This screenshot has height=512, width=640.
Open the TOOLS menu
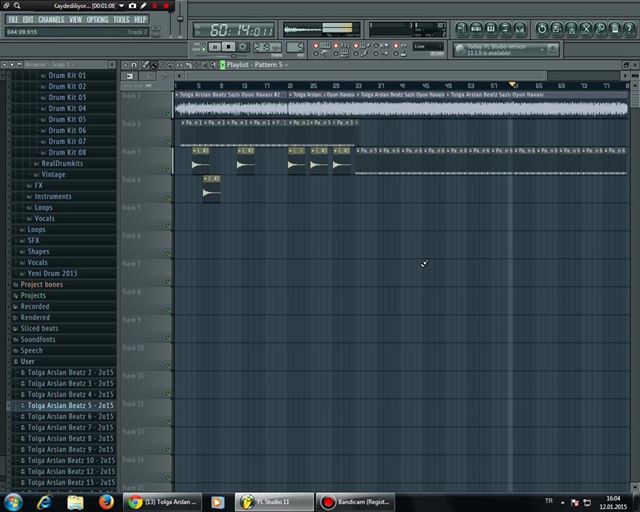tap(121, 20)
